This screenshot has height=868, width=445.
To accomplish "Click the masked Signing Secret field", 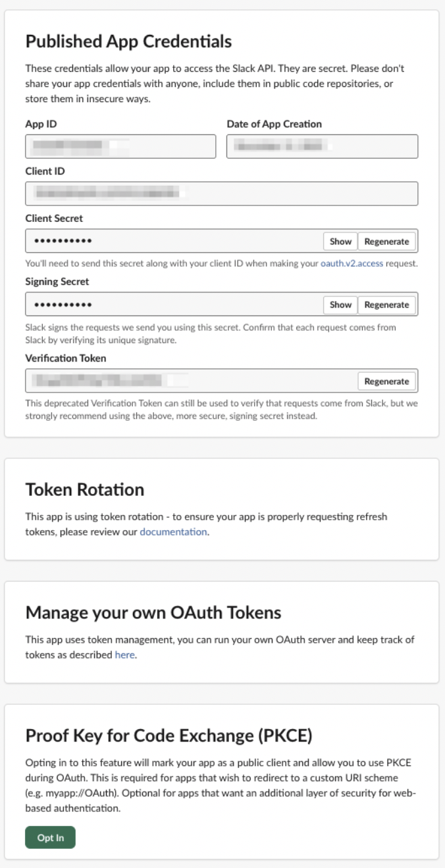I will pyautogui.click(x=171, y=304).
